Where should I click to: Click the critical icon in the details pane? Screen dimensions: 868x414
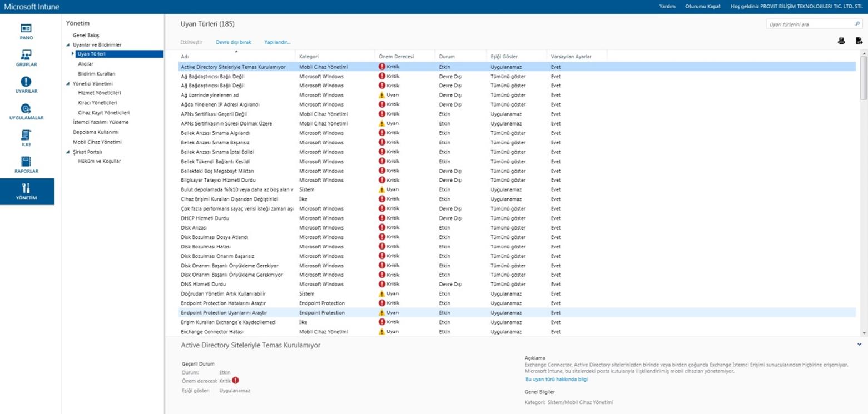(235, 381)
